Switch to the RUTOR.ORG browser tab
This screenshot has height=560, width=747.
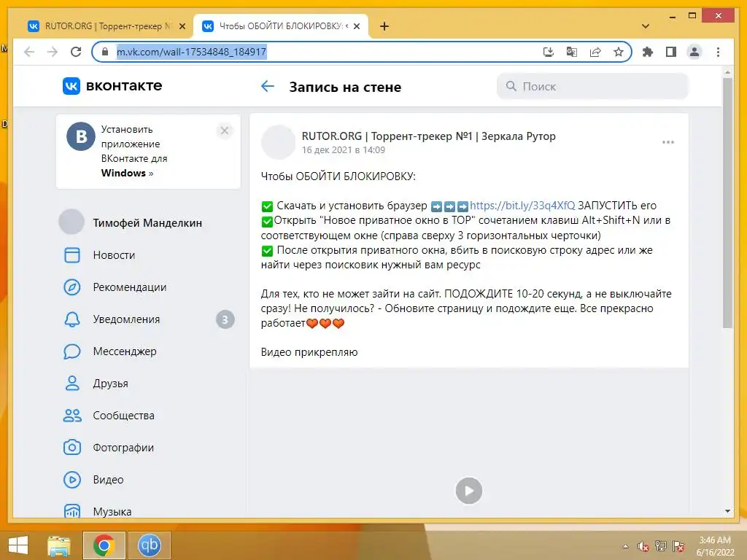(x=107, y=26)
